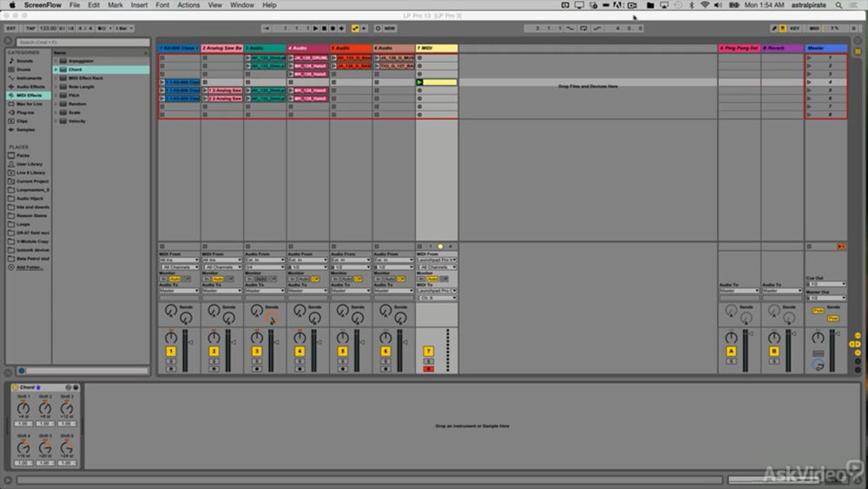The image size is (868, 489).
Task: Toggle the Chord device activator
Action: [15, 387]
